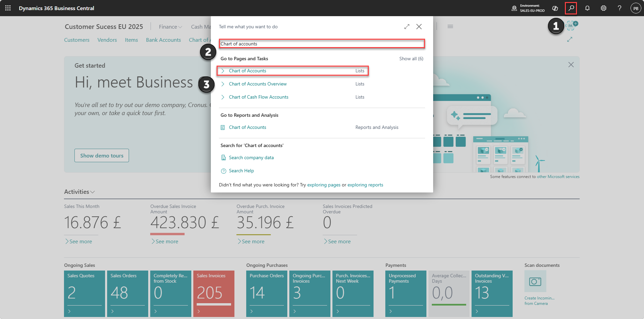
Task: Click the Search Help question icon
Action: 223,171
